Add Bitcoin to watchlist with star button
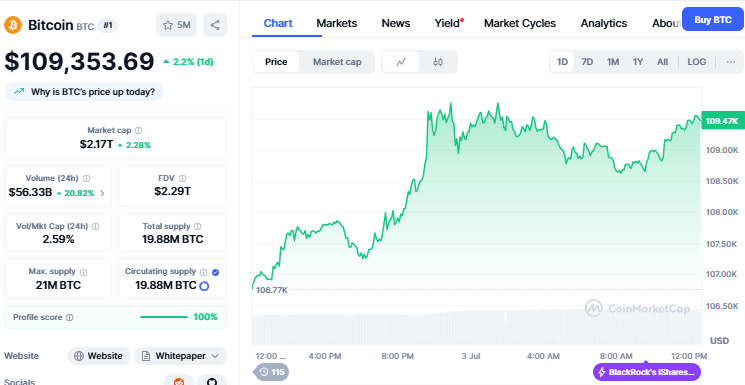Image resolution: width=745 pixels, height=385 pixels. pos(176,25)
